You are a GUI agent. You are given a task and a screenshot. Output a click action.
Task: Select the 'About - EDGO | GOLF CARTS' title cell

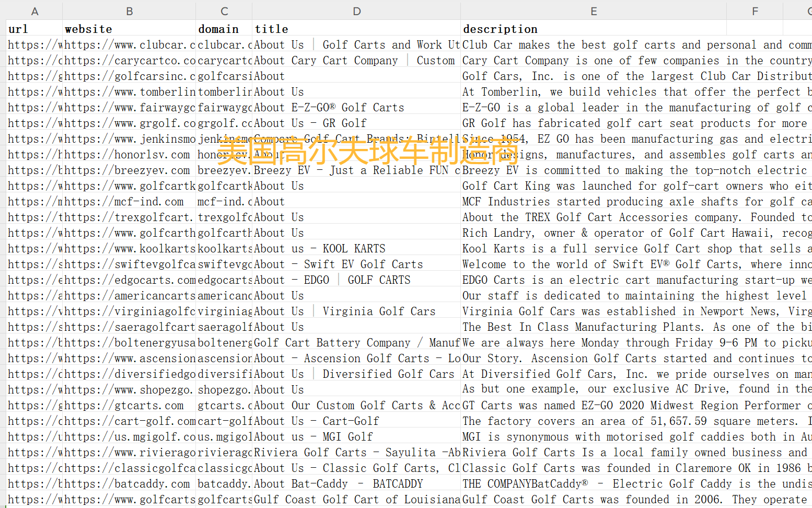pyautogui.click(x=356, y=280)
